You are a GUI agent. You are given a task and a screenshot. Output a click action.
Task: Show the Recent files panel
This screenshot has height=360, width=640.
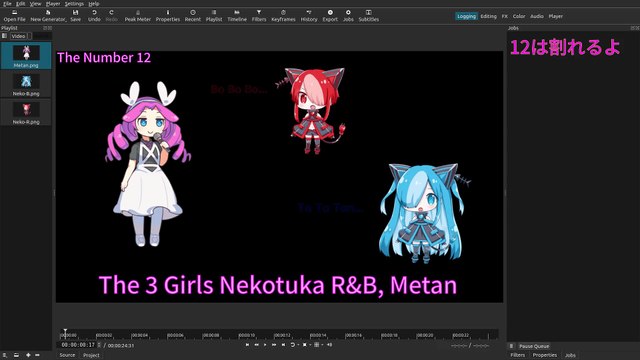point(193,16)
